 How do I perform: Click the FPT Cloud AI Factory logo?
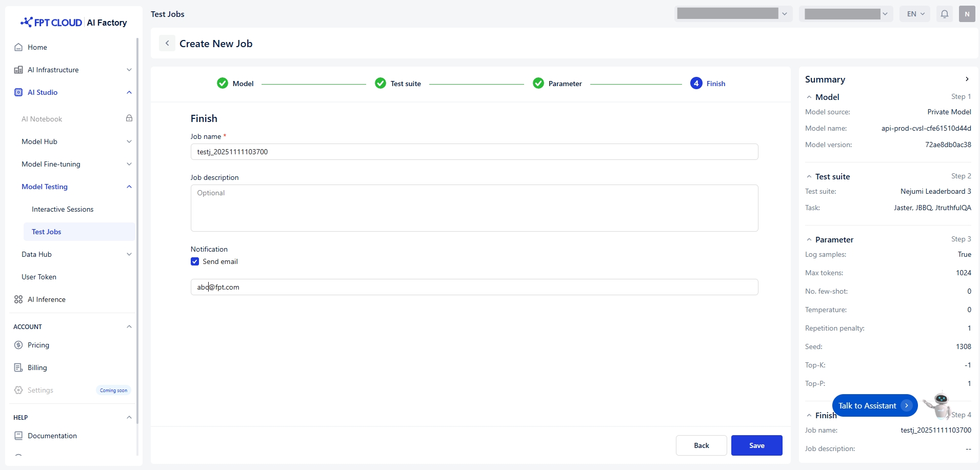click(73, 23)
